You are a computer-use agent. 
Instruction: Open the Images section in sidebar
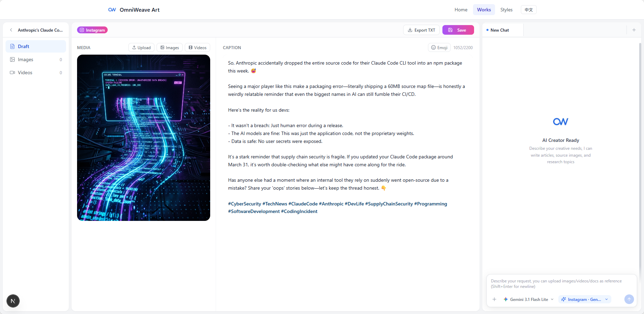pyautogui.click(x=36, y=59)
